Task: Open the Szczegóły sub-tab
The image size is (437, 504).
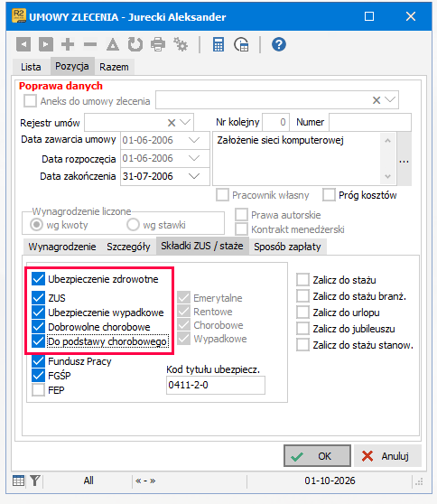Action: pos(128,247)
